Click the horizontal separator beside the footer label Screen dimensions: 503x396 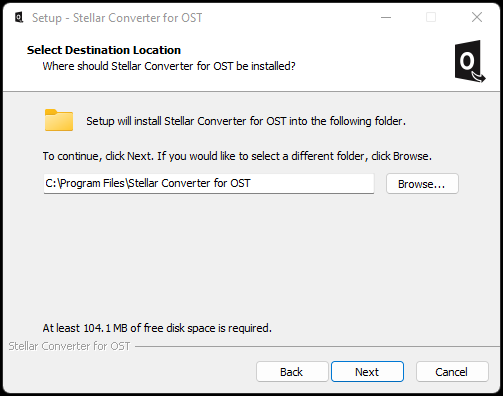tap(317, 347)
